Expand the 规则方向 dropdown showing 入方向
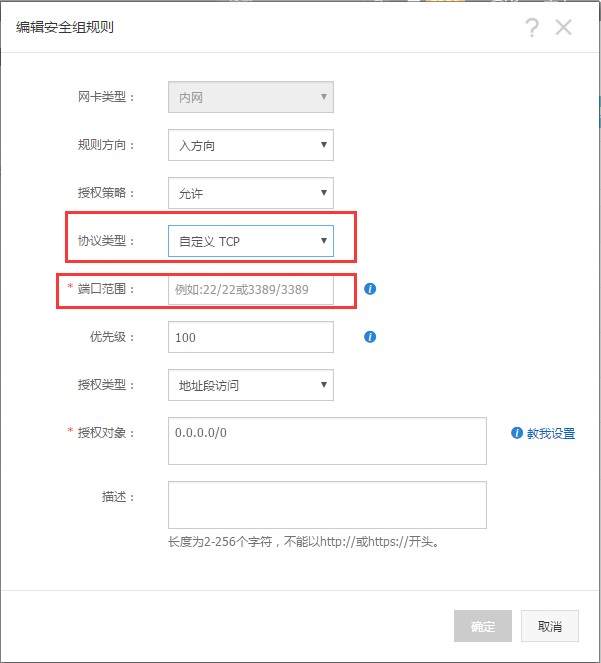Viewport: 601px width, 663px height. point(251,145)
